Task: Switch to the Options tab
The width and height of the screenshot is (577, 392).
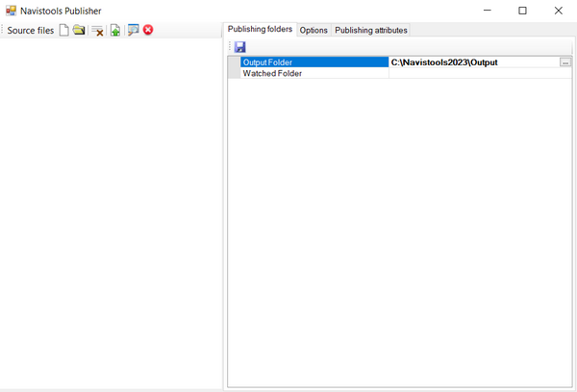Action: click(x=314, y=31)
